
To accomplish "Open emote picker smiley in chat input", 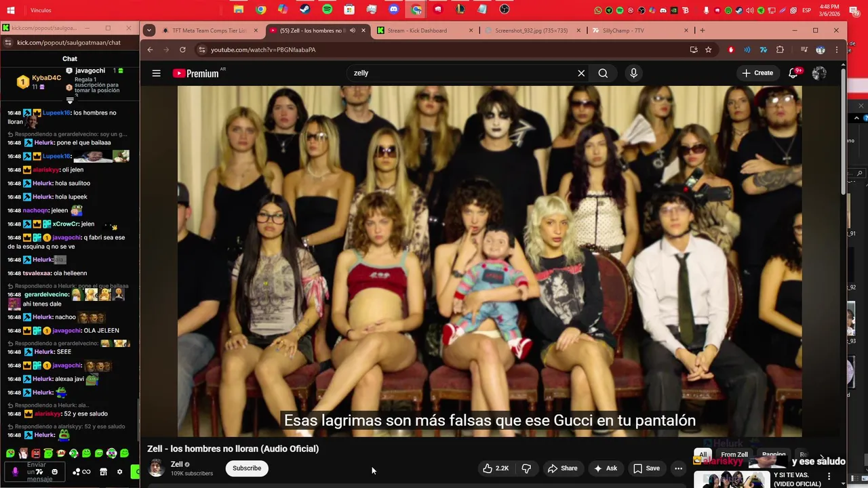I will point(55,472).
